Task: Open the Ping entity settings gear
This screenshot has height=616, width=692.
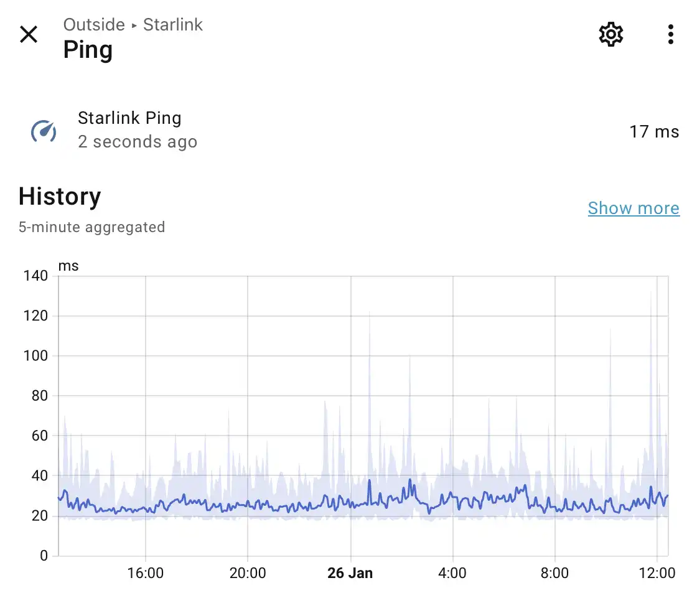Action: pyautogui.click(x=610, y=35)
